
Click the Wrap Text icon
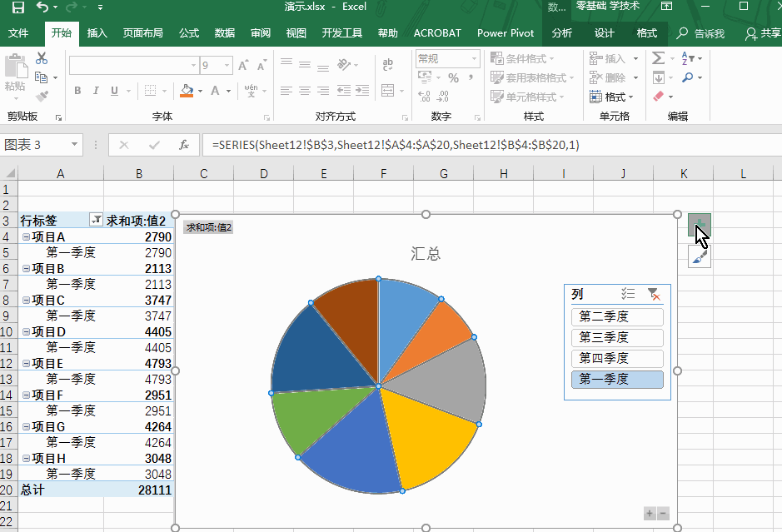click(387, 65)
